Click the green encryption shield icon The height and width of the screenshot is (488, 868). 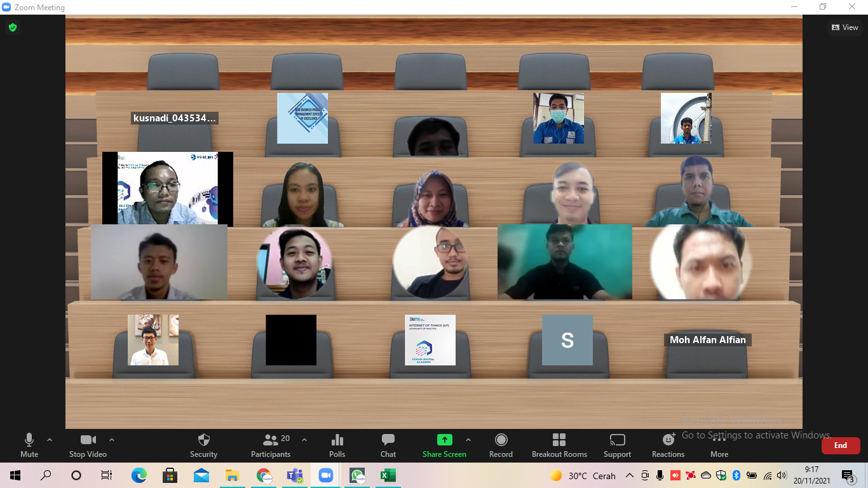(x=13, y=27)
